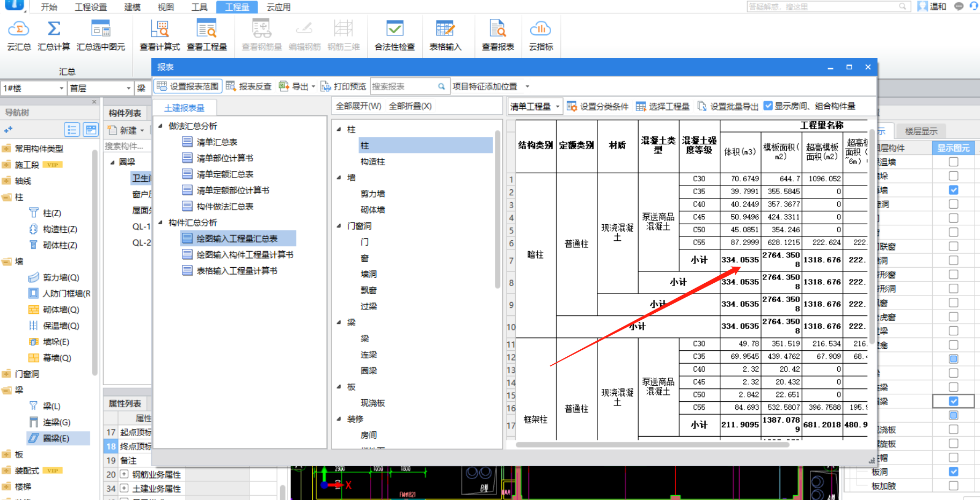Expand 土建业务属性 property row
The image size is (980, 500).
124,488
